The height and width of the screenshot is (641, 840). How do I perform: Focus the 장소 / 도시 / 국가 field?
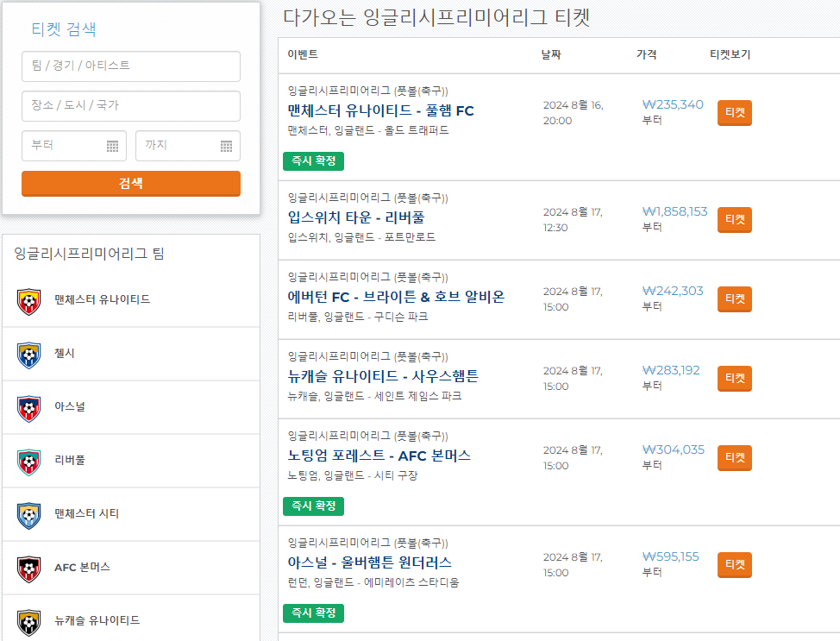click(131, 106)
